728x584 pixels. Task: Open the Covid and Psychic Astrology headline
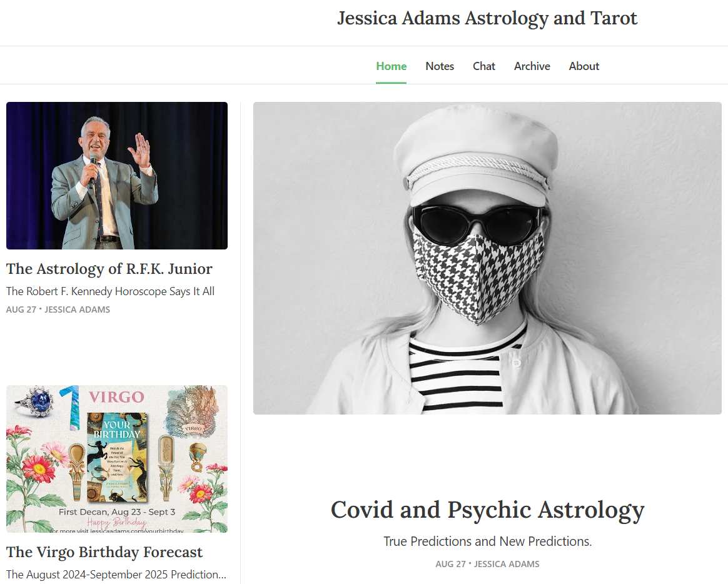[x=487, y=510]
